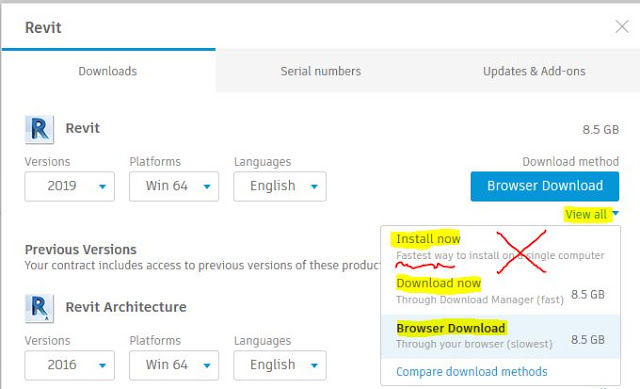Open Revit Architecture English Languages dropdown
Viewport: 640px width, 389px height.
coord(280,365)
